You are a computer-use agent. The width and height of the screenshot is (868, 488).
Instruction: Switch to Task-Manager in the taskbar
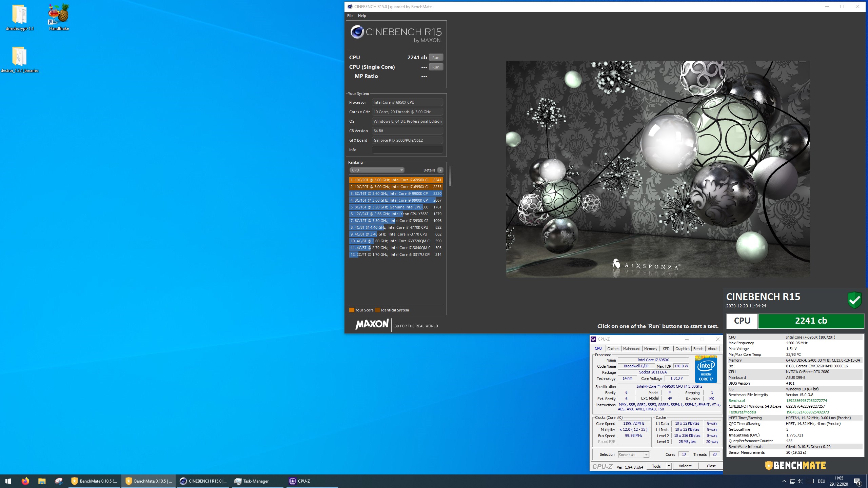pos(258,481)
